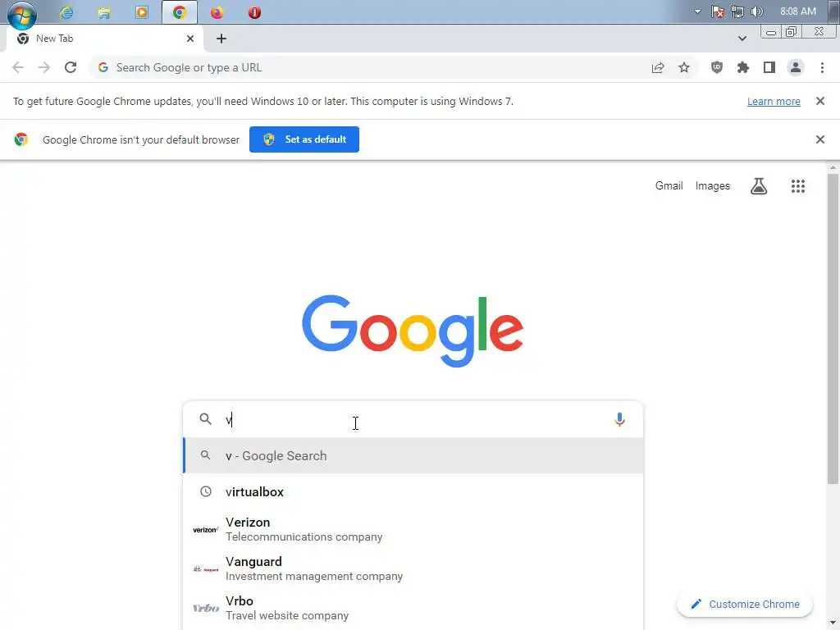Go forward to the next page
Screen dimensions: 840x630
point(44,67)
